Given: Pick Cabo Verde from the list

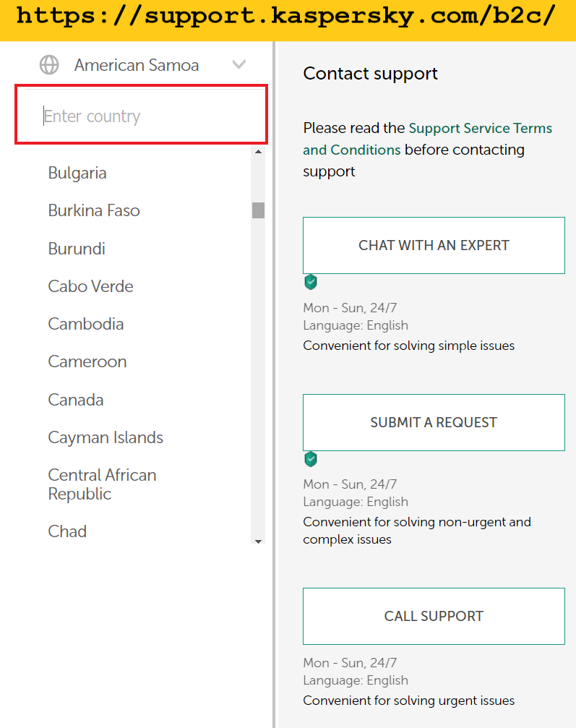Looking at the screenshot, I should point(90,286).
